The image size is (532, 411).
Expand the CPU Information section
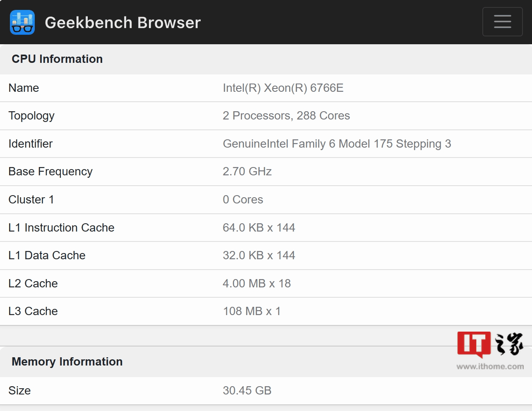[x=57, y=59]
